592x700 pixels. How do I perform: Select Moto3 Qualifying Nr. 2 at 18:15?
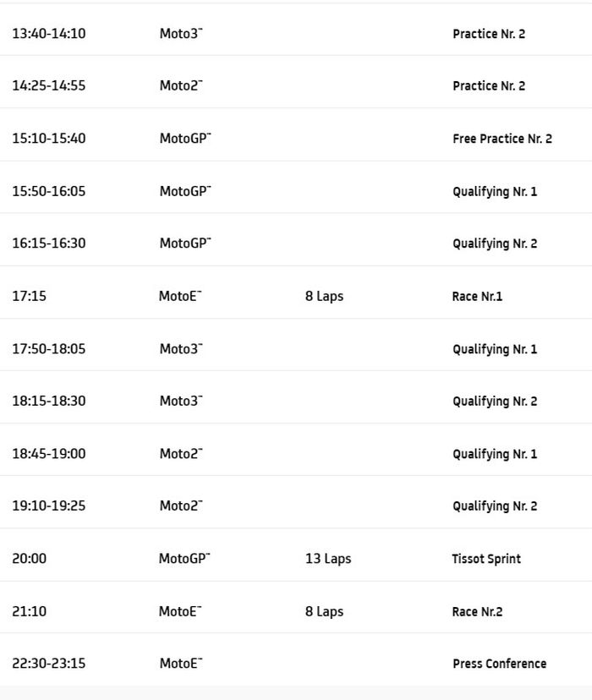click(494, 402)
